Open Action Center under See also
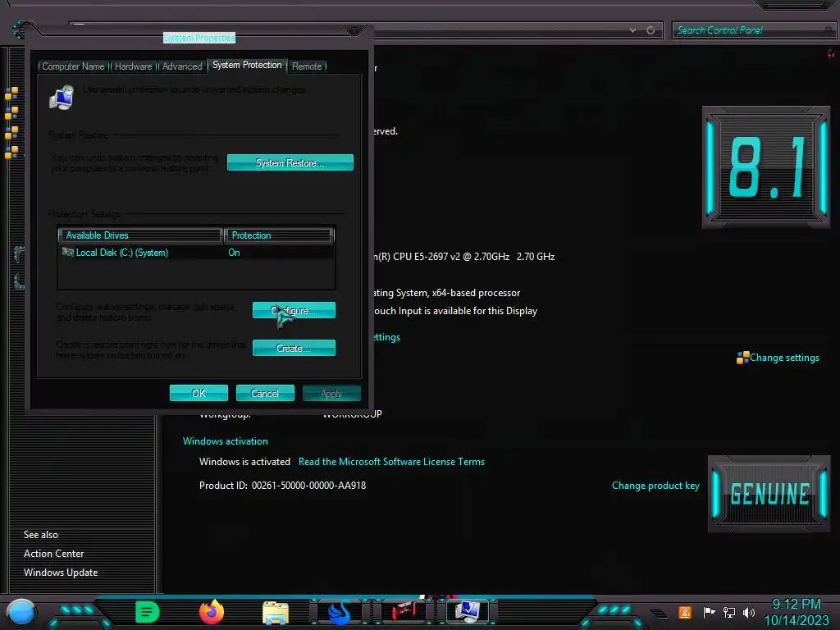This screenshot has height=630, width=840. pyautogui.click(x=53, y=554)
